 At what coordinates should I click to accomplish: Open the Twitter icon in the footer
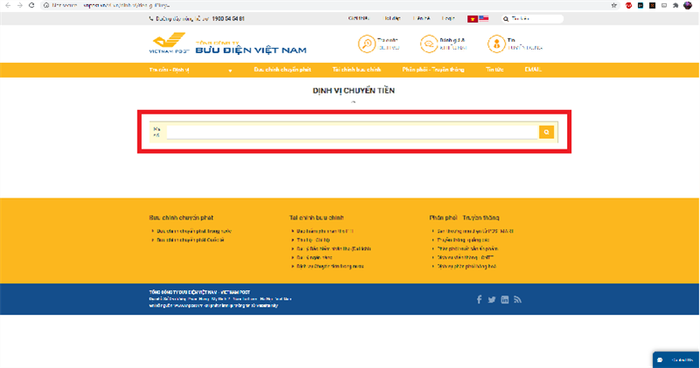click(492, 300)
